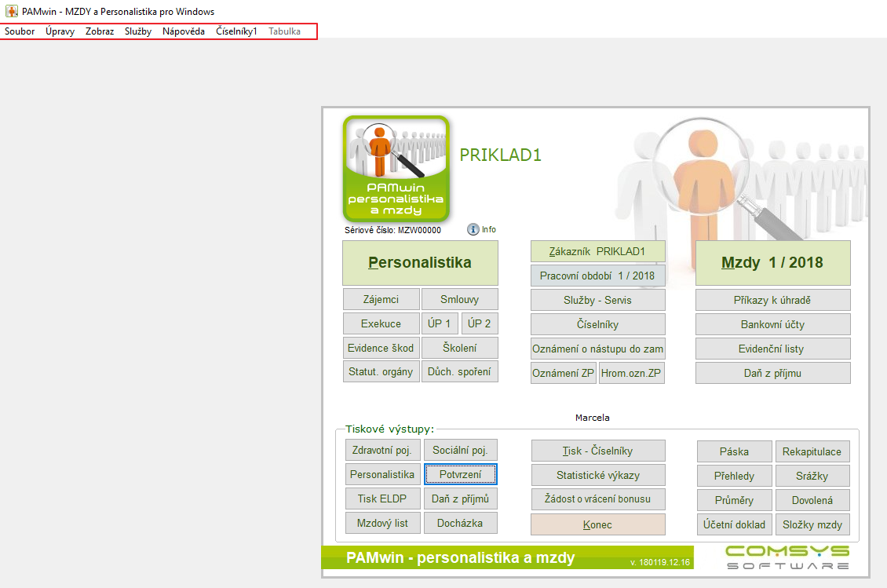This screenshot has height=588, width=887.
Task: Click the user name Marcela
Action: click(x=593, y=418)
